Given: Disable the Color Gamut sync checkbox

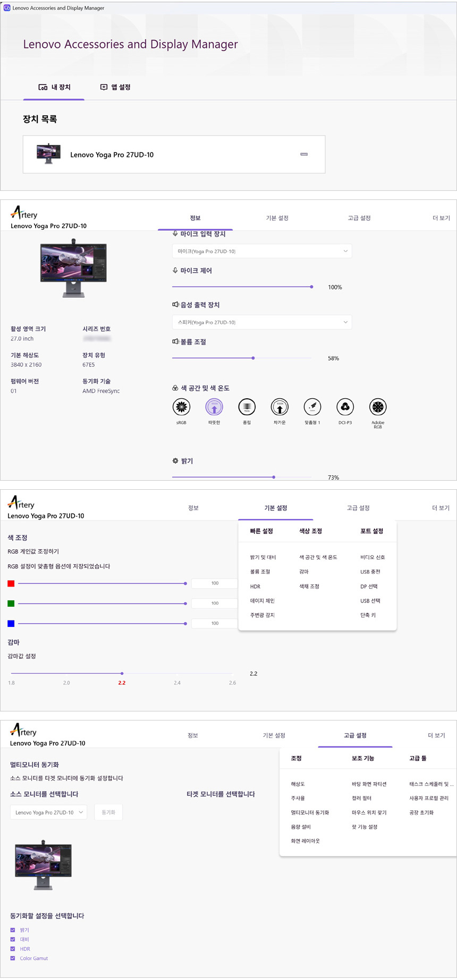Looking at the screenshot, I should [13, 958].
